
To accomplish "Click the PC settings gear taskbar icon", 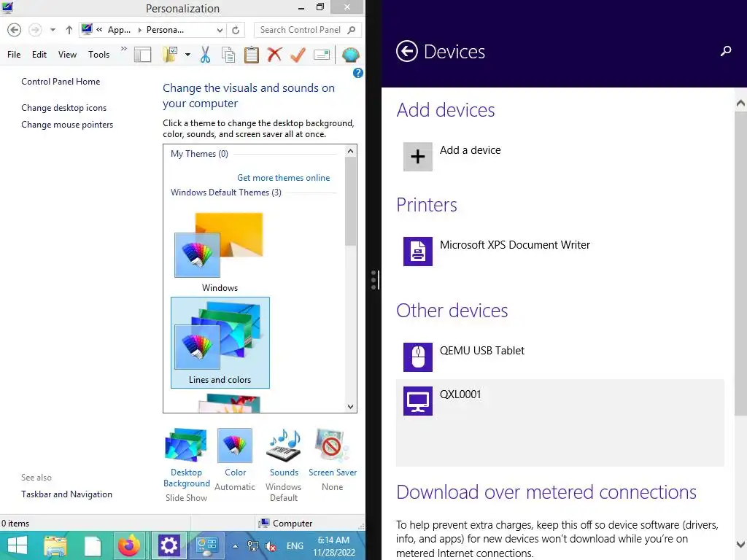I will (x=169, y=545).
